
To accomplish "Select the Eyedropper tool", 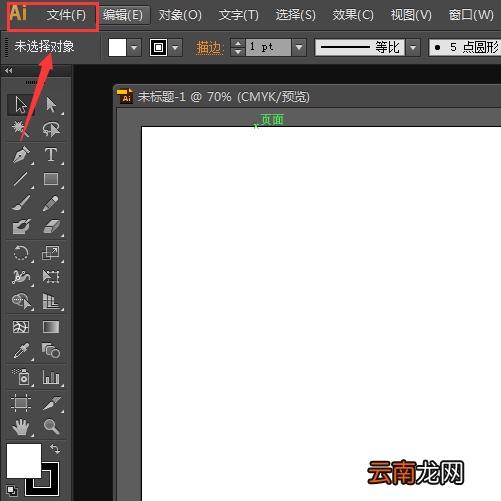I will (x=21, y=351).
